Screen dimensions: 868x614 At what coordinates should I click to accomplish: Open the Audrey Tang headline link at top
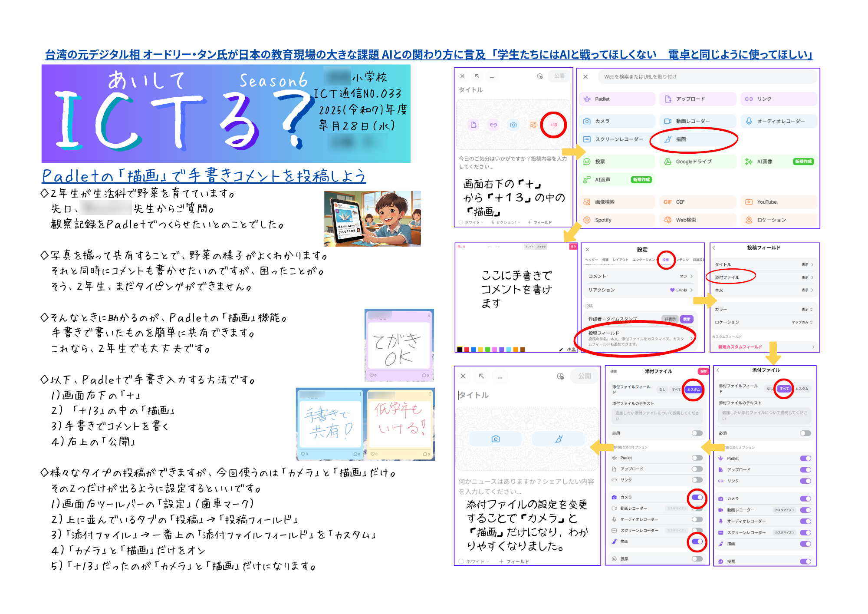[428, 55]
